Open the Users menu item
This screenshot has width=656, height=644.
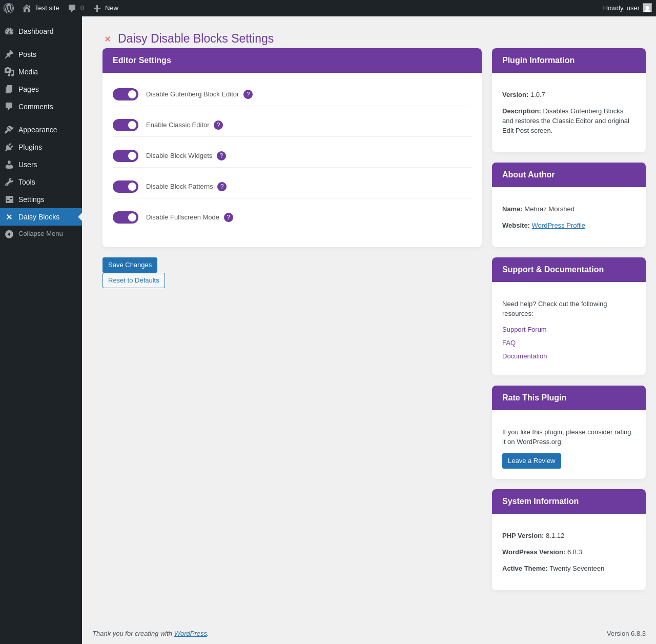click(41, 165)
